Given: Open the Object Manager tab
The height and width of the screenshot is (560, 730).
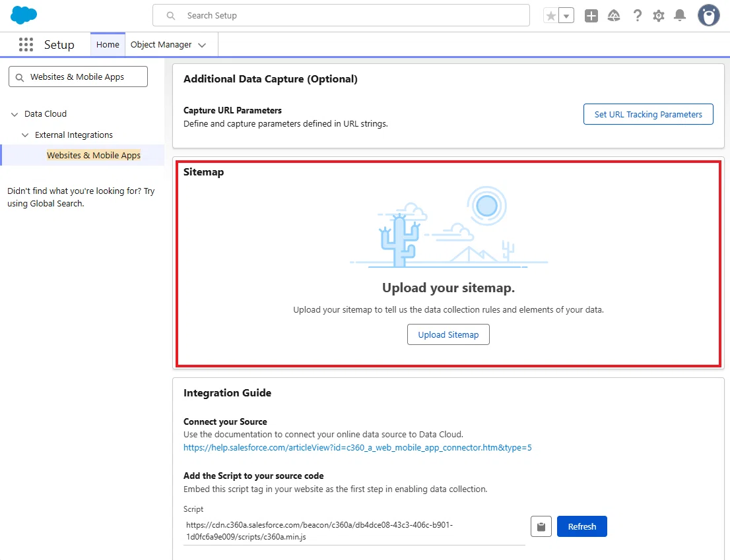Looking at the screenshot, I should click(x=161, y=45).
